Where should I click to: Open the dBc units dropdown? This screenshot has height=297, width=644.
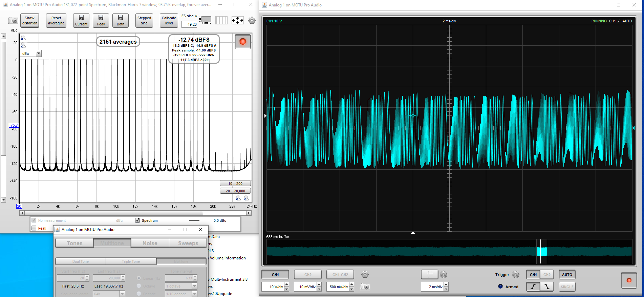pos(39,53)
